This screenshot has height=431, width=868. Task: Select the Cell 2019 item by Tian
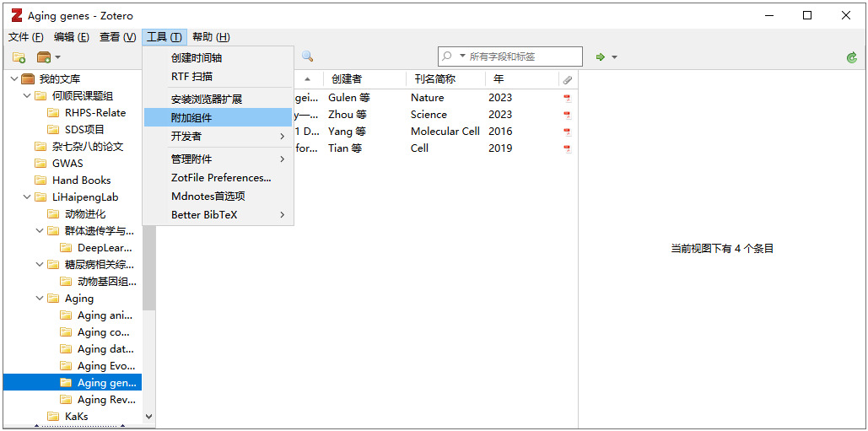pyautogui.click(x=367, y=148)
